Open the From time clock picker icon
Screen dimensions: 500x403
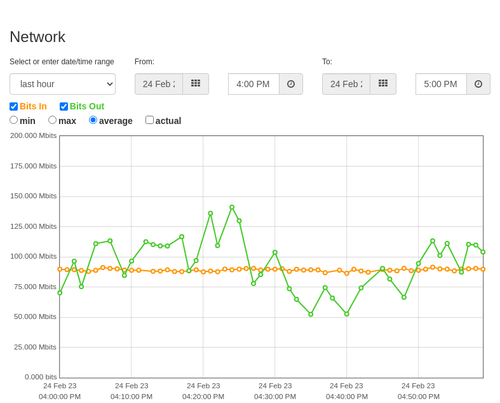pyautogui.click(x=291, y=84)
